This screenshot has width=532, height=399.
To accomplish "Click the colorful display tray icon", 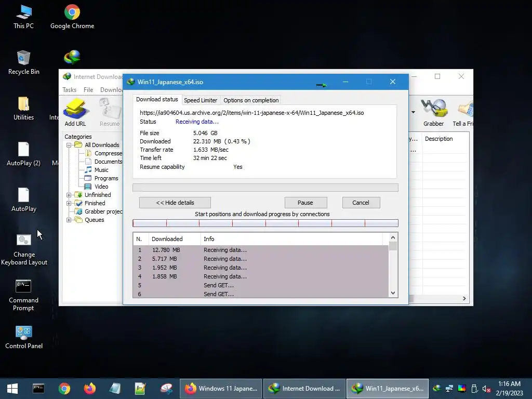I will coord(462,388).
